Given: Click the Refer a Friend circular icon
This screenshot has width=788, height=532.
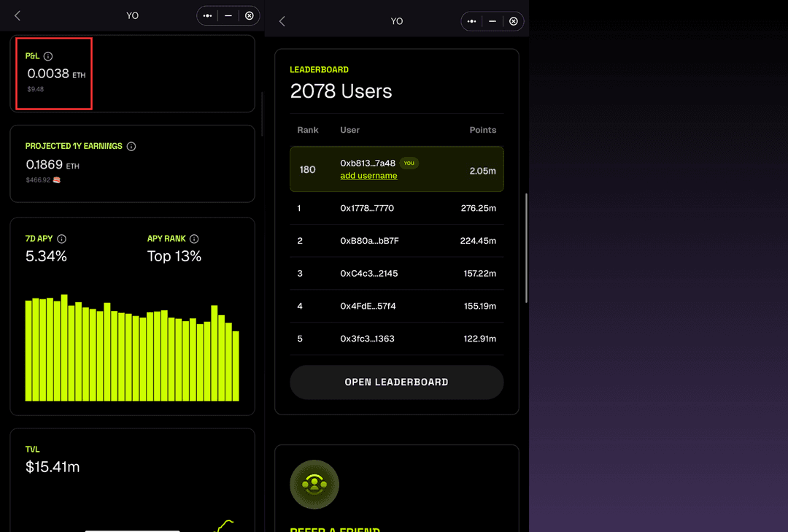Looking at the screenshot, I should [x=314, y=484].
